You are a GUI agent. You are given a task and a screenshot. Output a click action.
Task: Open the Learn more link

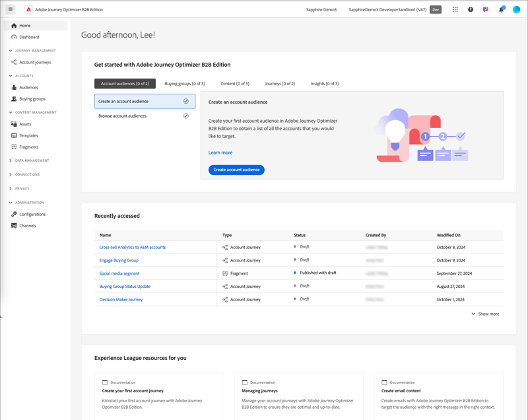coord(220,153)
